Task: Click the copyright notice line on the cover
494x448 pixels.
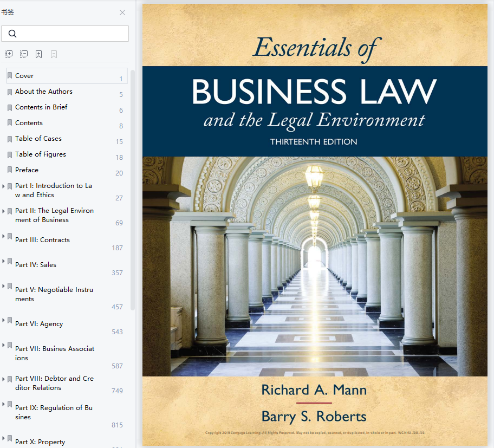Action: pos(315,433)
